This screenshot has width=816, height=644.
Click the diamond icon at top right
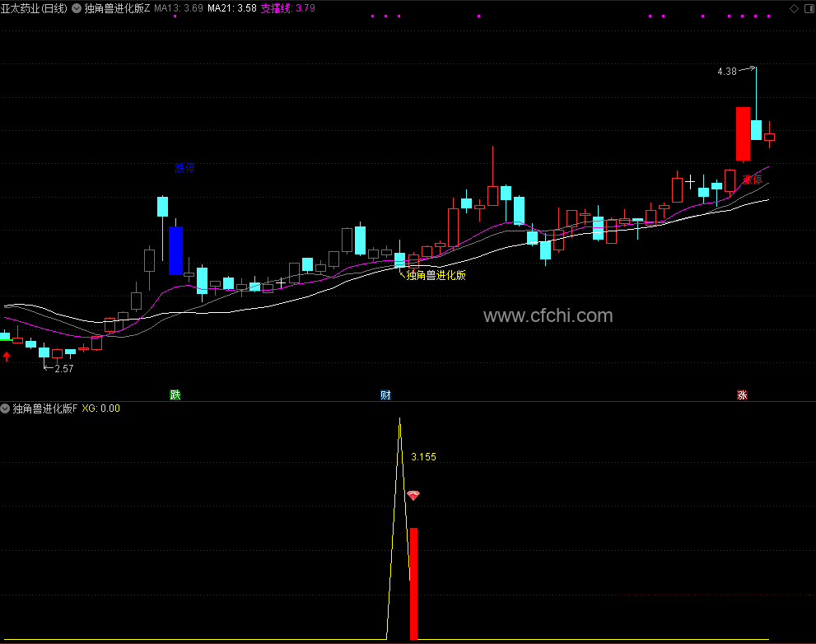pos(794,8)
